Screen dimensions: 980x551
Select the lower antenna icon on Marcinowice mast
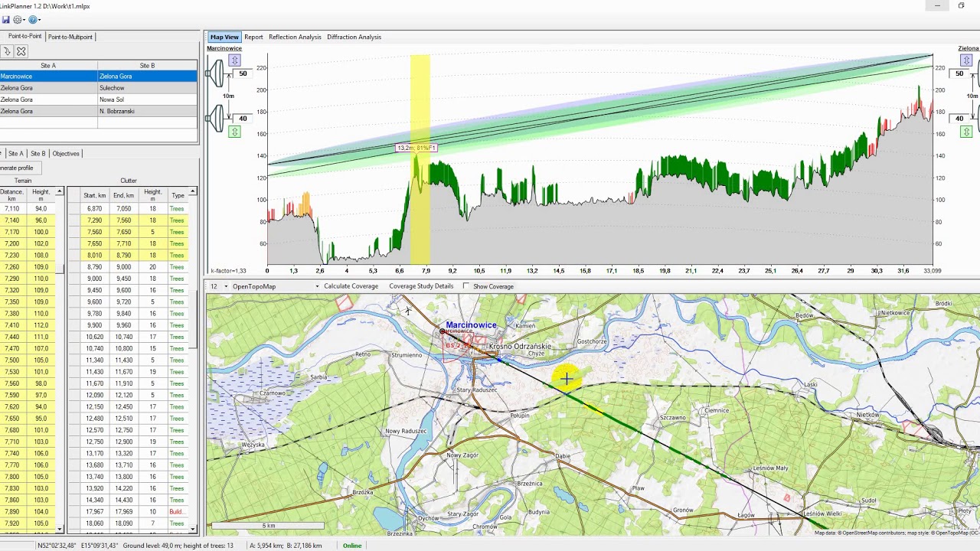(x=219, y=116)
